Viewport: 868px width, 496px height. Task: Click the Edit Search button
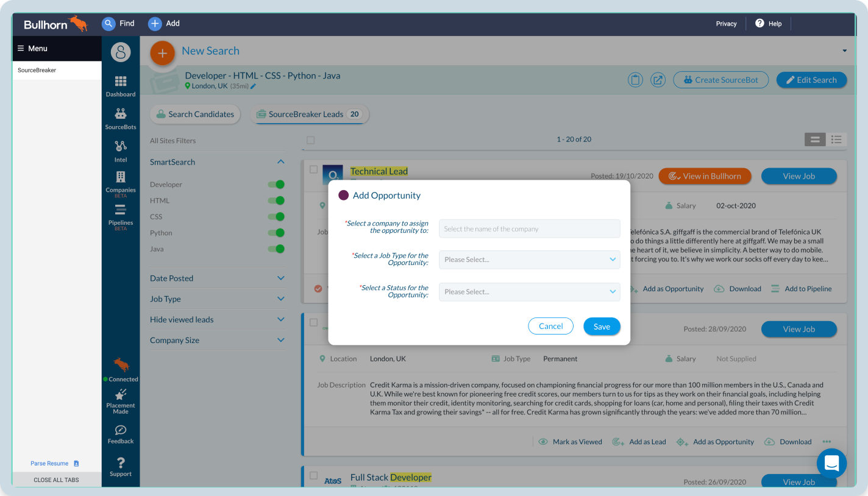tap(811, 80)
